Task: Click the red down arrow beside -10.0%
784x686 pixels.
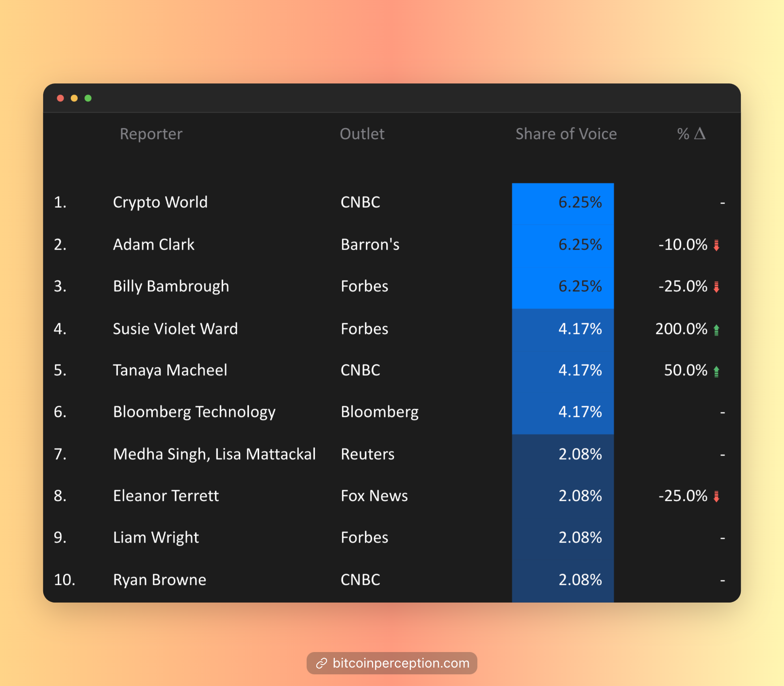Action: coord(716,245)
